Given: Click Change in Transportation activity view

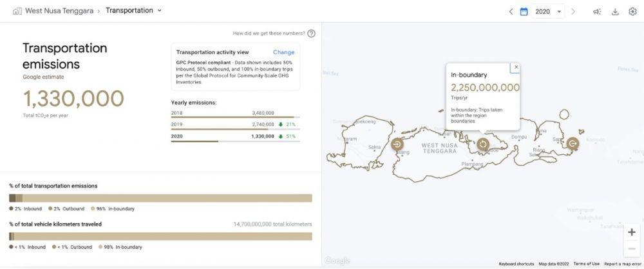Looking at the screenshot, I should point(284,52).
